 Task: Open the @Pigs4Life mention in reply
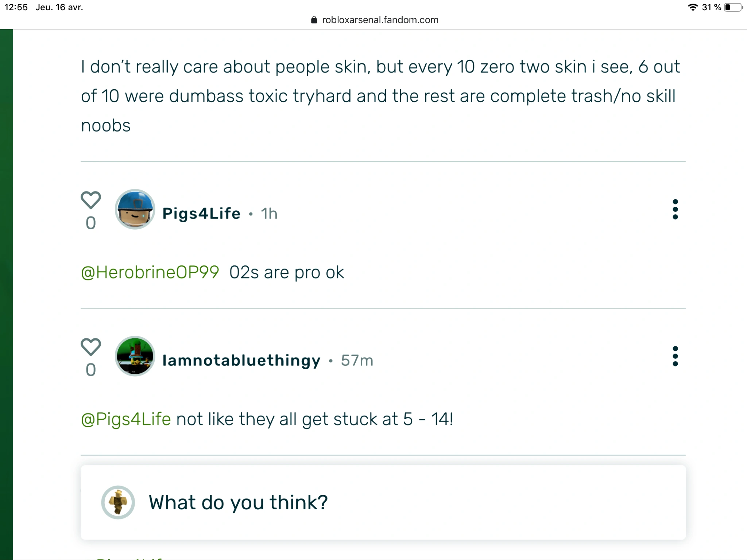pos(126,419)
